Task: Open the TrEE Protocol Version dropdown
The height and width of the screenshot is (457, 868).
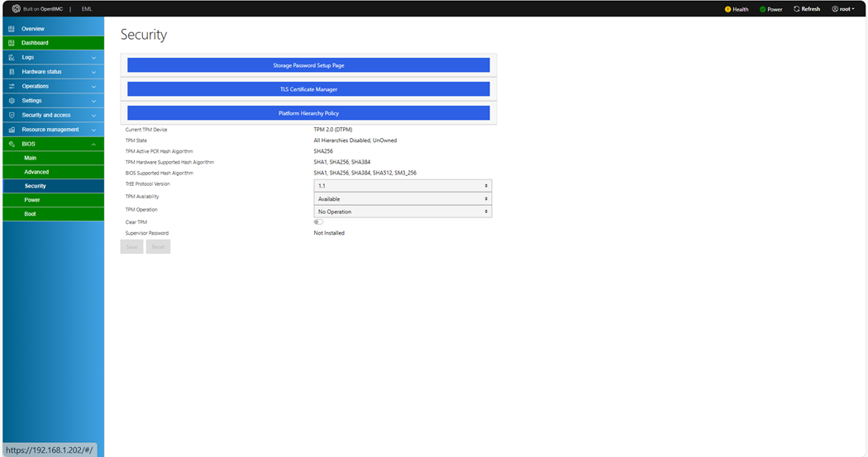Action: pos(403,186)
